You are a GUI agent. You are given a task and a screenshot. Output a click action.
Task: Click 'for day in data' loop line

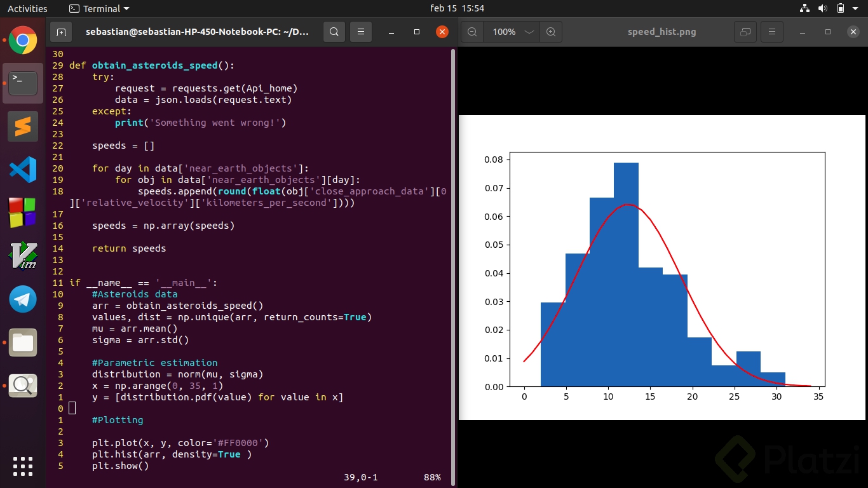tap(201, 168)
